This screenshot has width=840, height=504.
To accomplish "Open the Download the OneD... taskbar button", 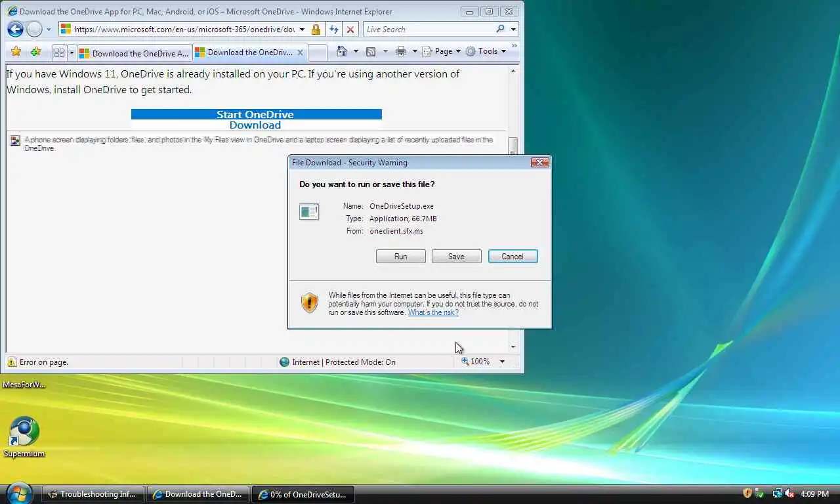I will (198, 494).
